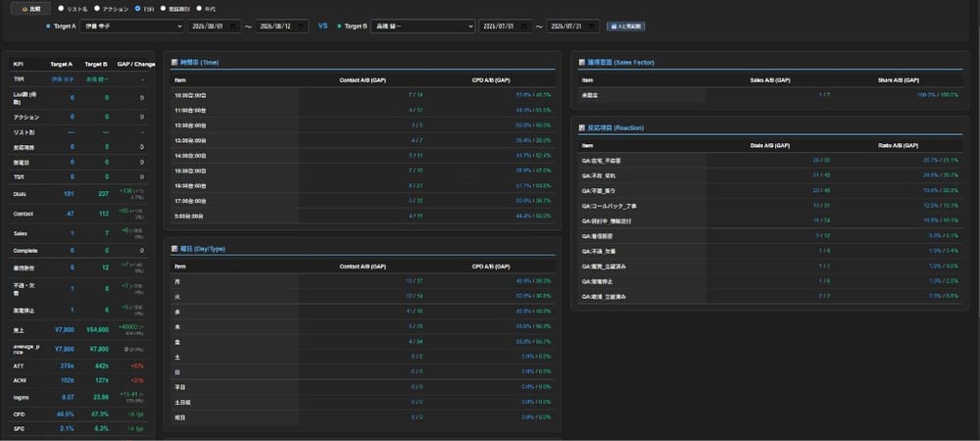
Task: Click the 17:00 time row label
Action: (x=191, y=201)
